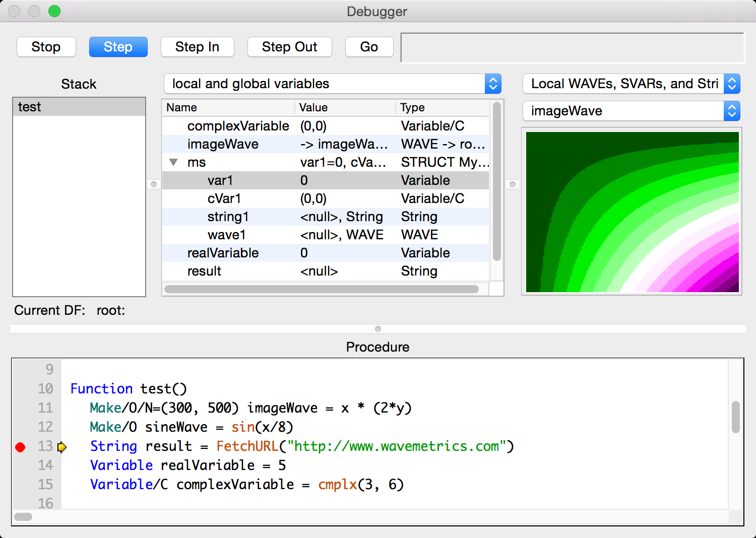Click the Go button
Image resolution: width=756 pixels, height=538 pixels.
[x=369, y=47]
